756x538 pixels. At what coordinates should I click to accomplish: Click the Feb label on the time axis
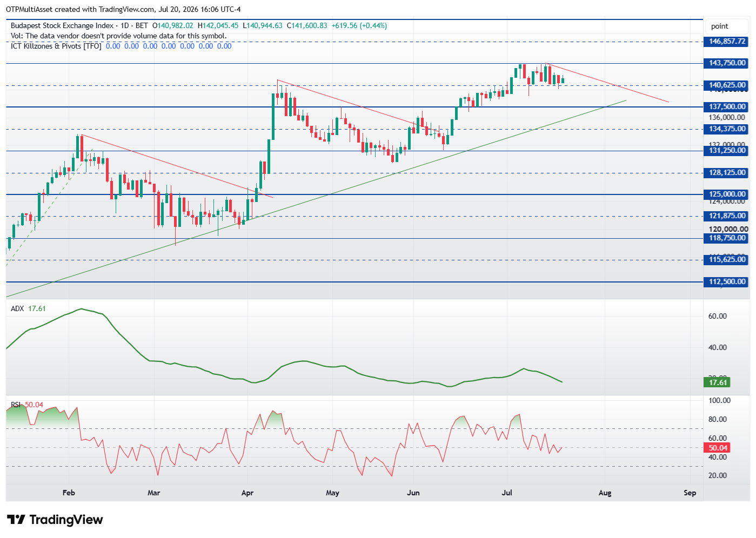[x=69, y=493]
